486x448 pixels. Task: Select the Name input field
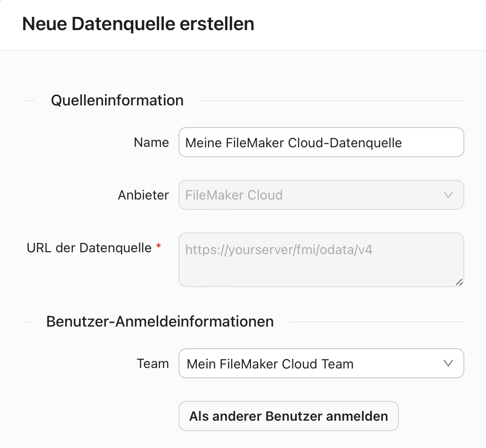pos(321,142)
